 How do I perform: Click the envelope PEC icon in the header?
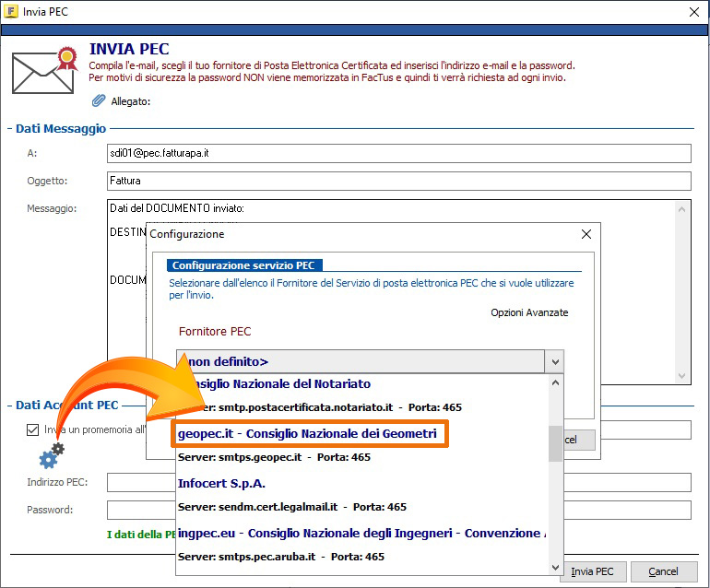coord(45,70)
